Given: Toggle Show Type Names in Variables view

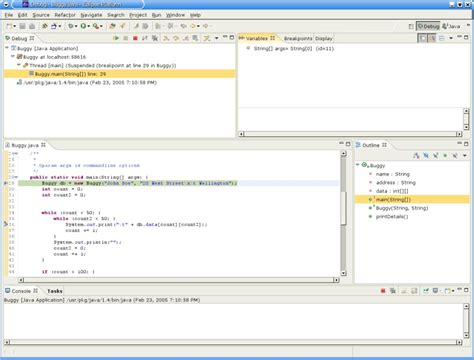Looking at the screenshot, I should pos(422,38).
